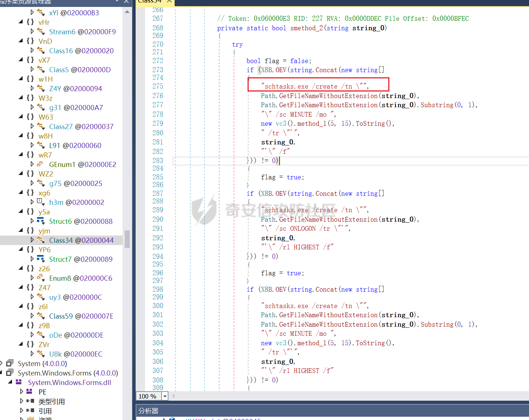This screenshot has width=529, height=420.
Task: Click the Stream6 class icon
Action: click(41, 31)
